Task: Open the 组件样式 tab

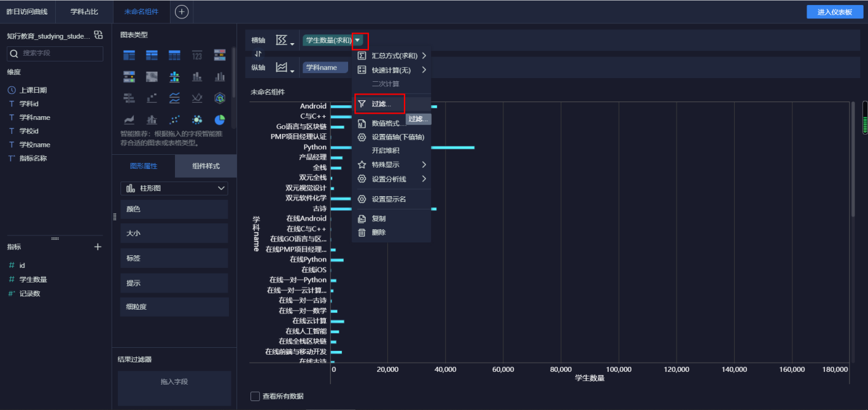Action: [206, 166]
